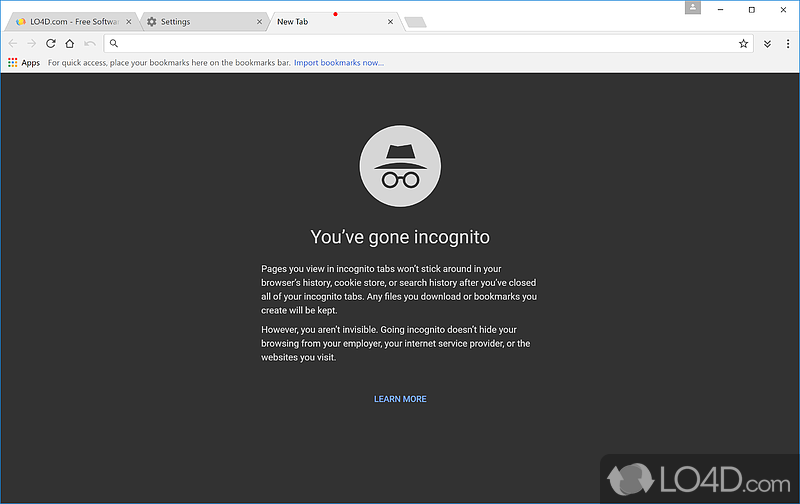Open a new tab with the tab button
Screen dimensions: 800x504
pos(415,22)
